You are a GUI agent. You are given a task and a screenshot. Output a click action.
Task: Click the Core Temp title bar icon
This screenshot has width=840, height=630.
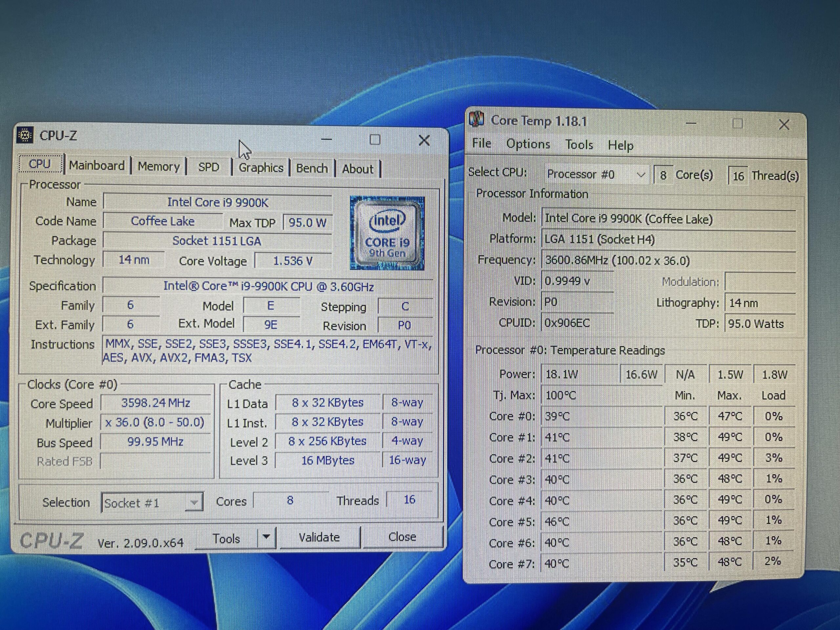tap(476, 119)
